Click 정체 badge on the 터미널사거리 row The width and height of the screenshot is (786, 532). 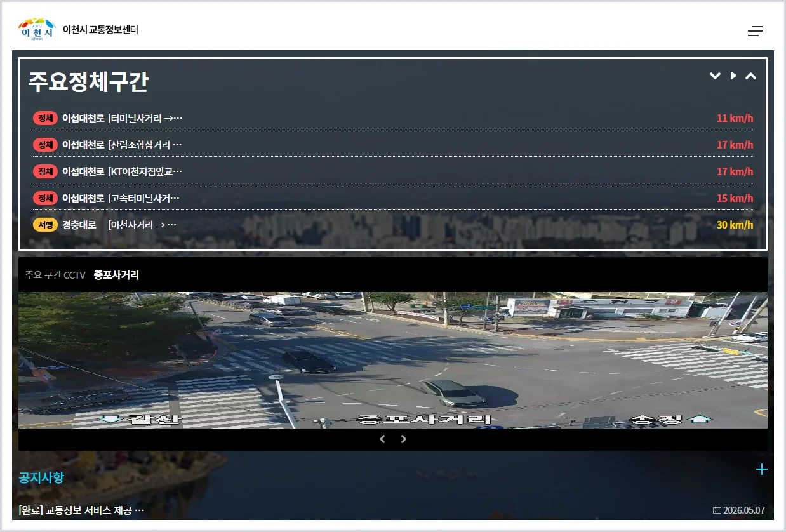pos(45,118)
